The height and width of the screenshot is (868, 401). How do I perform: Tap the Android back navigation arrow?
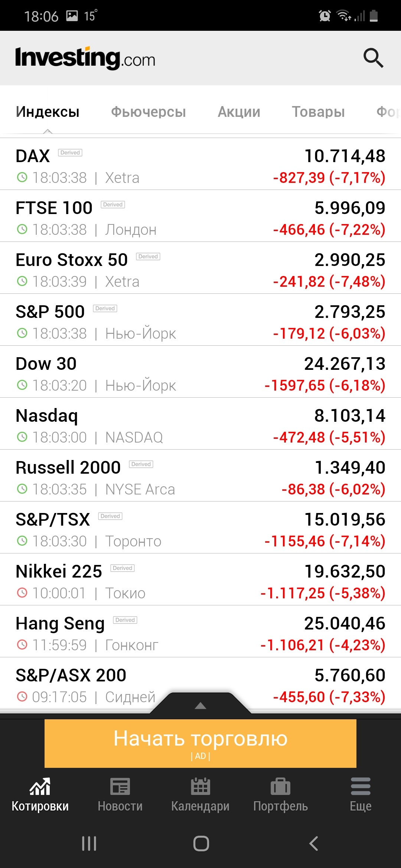point(314,843)
